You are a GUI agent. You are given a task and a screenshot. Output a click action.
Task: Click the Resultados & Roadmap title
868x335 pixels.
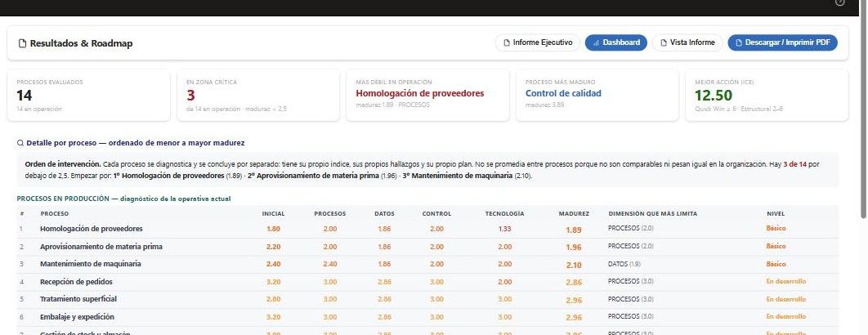point(82,44)
